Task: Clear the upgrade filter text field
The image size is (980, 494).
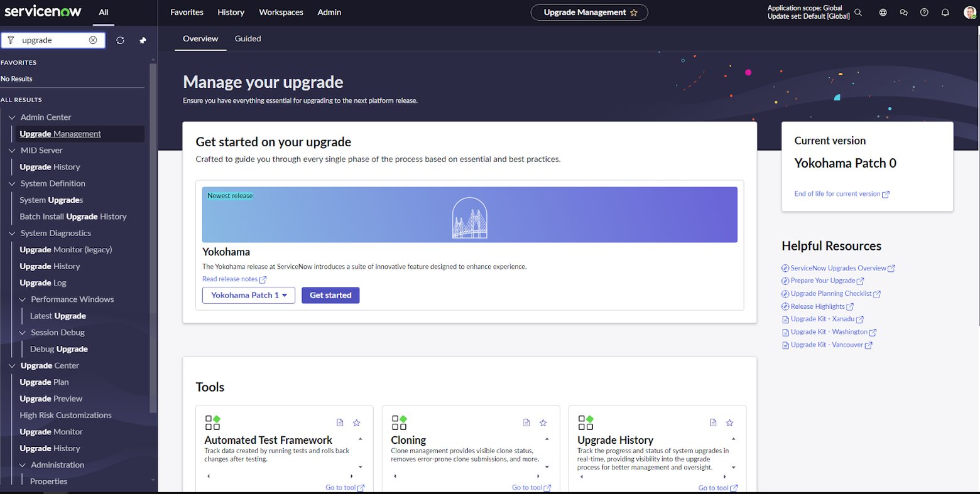Action: (93, 40)
